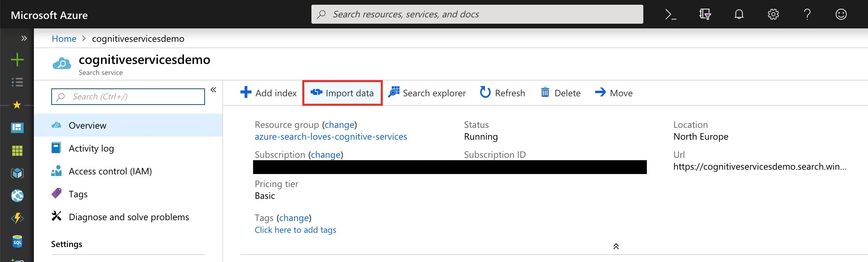Collapse the resource menu panel
The width and height of the screenshot is (868, 262).
[213, 90]
